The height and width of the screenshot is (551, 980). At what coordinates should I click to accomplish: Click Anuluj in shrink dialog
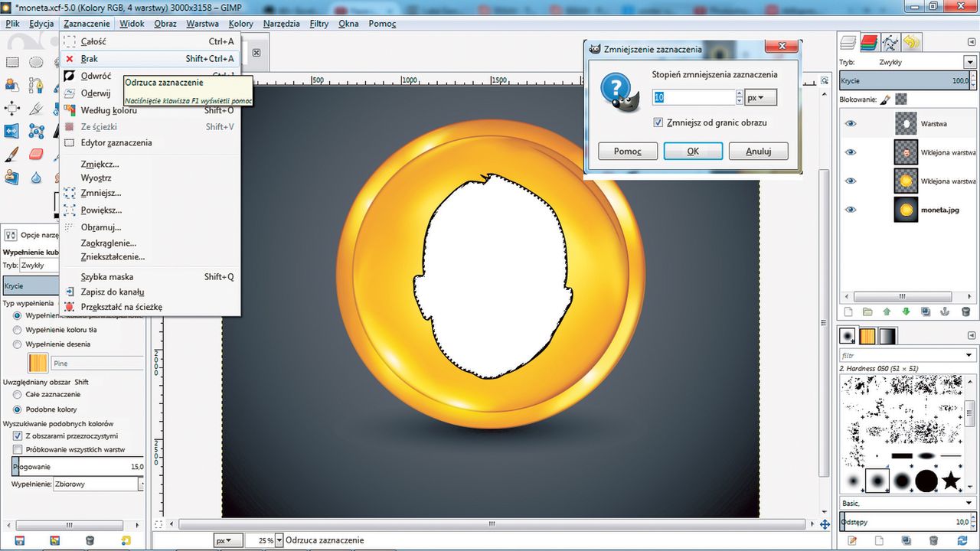758,151
